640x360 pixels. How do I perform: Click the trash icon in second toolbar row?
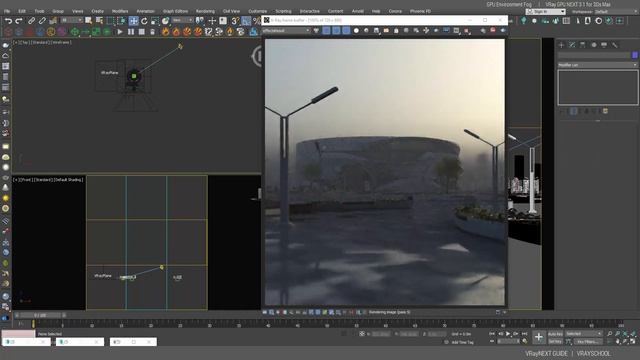coord(153,31)
